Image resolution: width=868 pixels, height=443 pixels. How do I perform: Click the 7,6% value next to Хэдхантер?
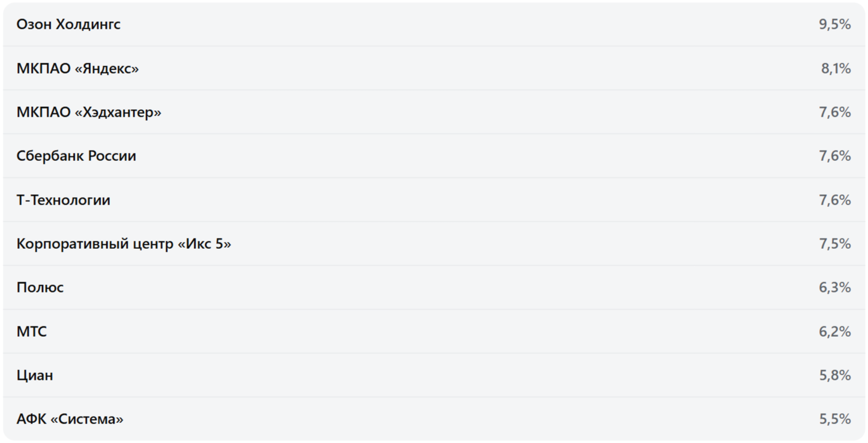(x=835, y=113)
